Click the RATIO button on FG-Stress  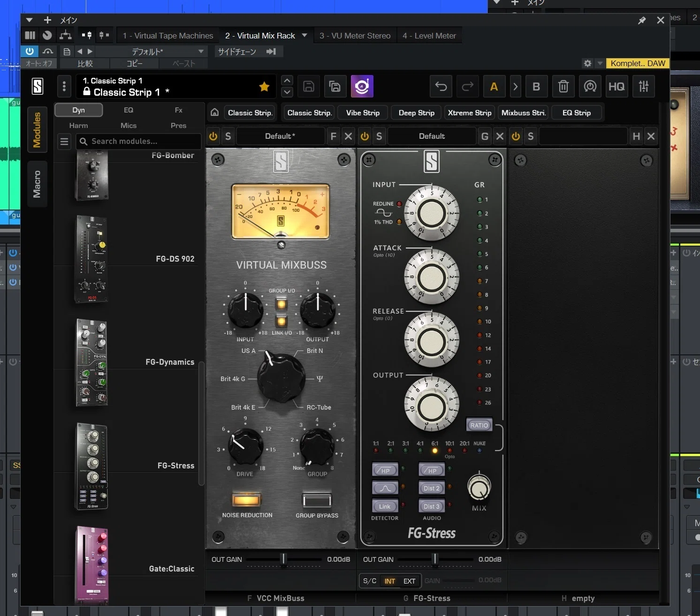pyautogui.click(x=479, y=425)
